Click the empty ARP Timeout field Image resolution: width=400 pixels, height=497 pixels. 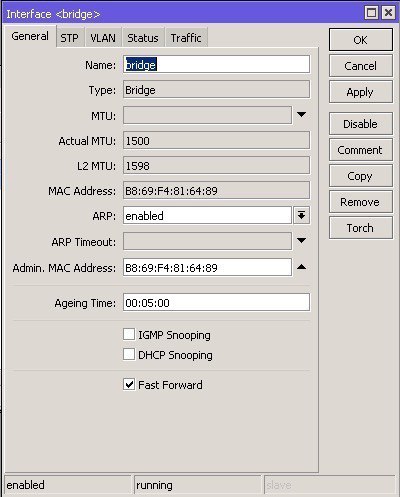pos(207,241)
